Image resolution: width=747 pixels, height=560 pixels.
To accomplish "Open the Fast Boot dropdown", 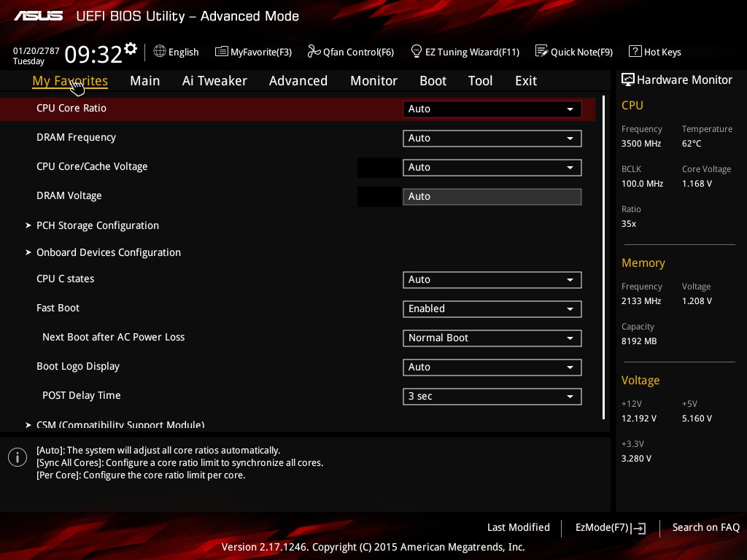I will click(492, 309).
